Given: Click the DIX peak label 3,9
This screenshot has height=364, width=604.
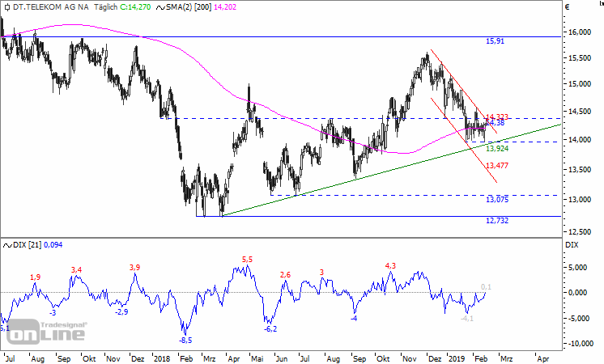Looking at the screenshot, I should [x=135, y=268].
